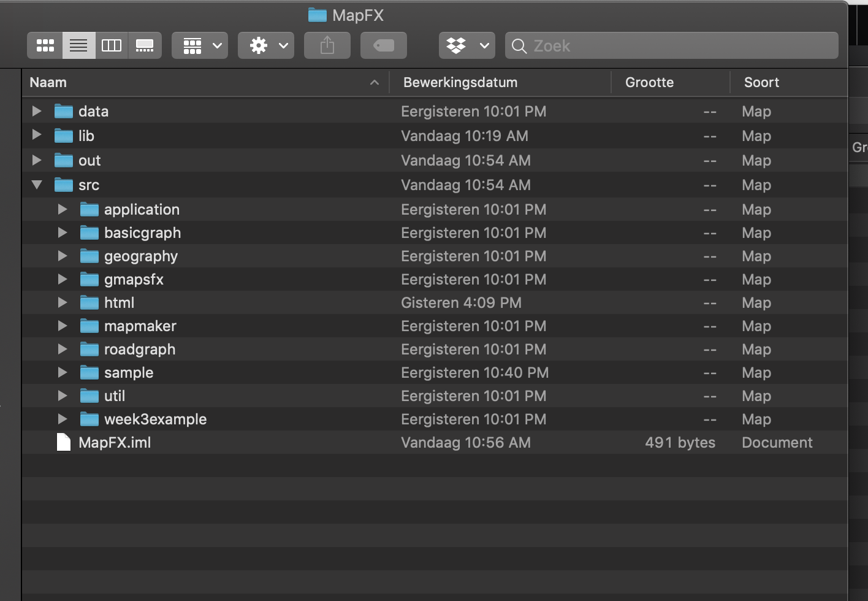The width and height of the screenshot is (868, 601).
Task: Sort by Bewerkingsdatum column header
Action: click(500, 82)
